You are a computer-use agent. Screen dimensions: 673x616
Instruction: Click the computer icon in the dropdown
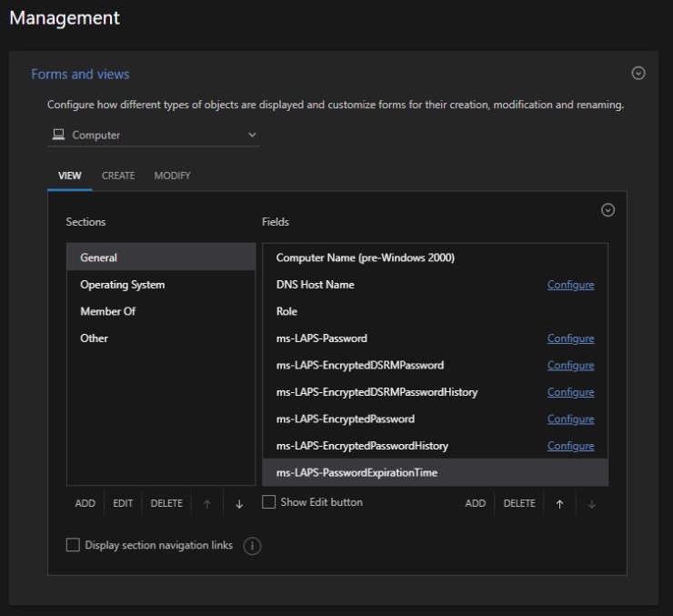[58, 135]
